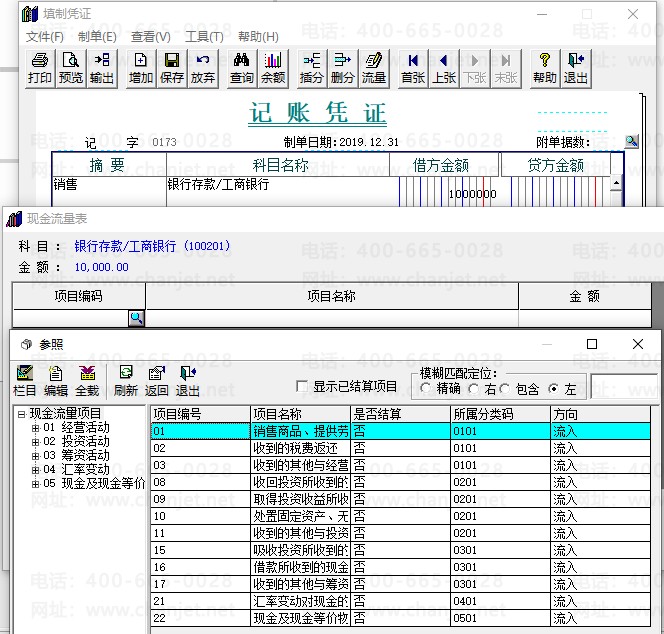Open the 工具(T) menu

(204, 36)
